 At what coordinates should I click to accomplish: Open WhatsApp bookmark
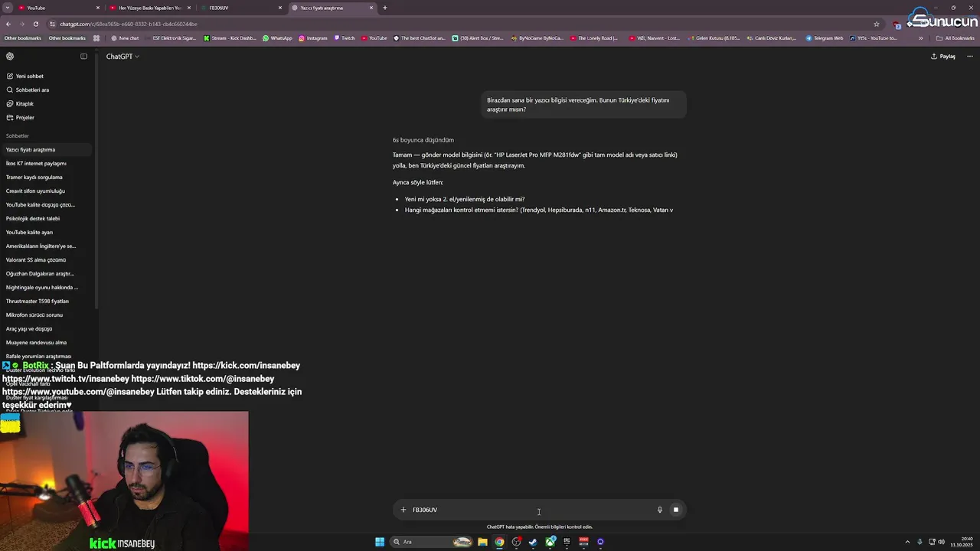click(x=277, y=38)
